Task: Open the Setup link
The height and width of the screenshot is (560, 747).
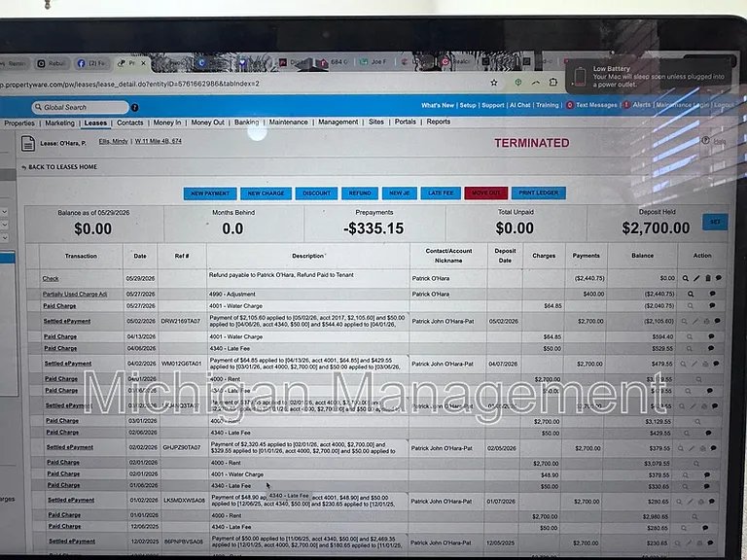Action: click(468, 105)
